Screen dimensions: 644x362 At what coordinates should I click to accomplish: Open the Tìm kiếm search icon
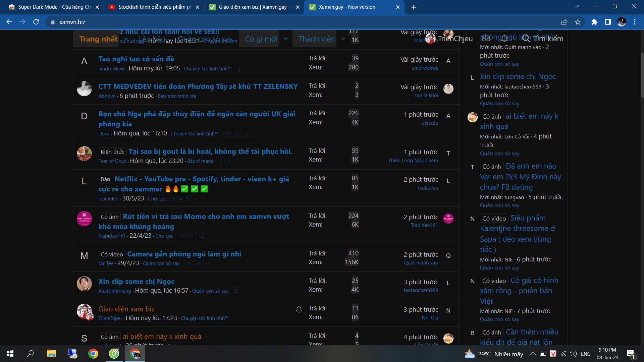[526, 39]
